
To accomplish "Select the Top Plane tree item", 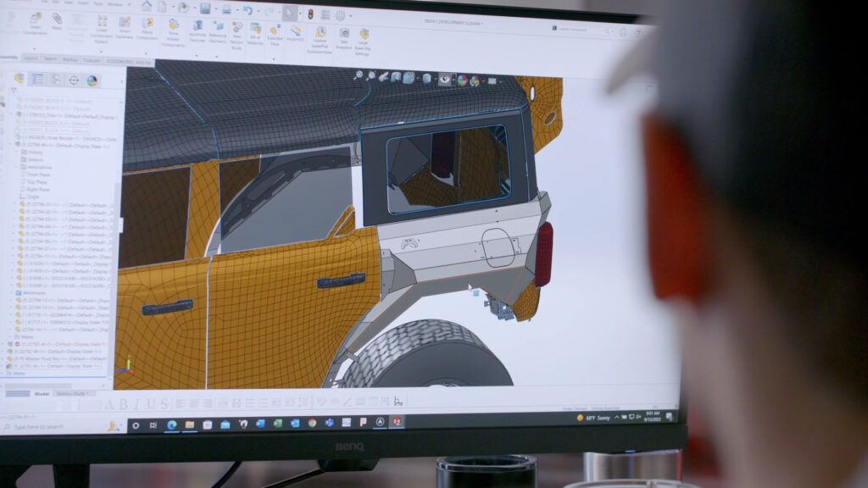I will [36, 181].
